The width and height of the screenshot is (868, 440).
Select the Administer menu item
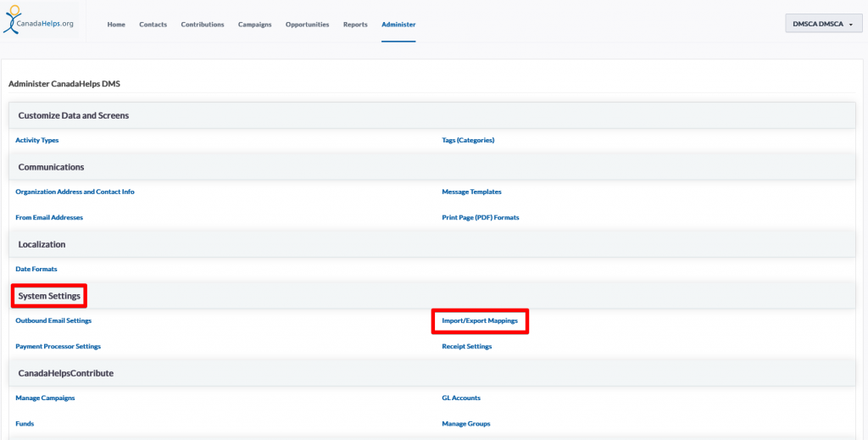pos(398,25)
